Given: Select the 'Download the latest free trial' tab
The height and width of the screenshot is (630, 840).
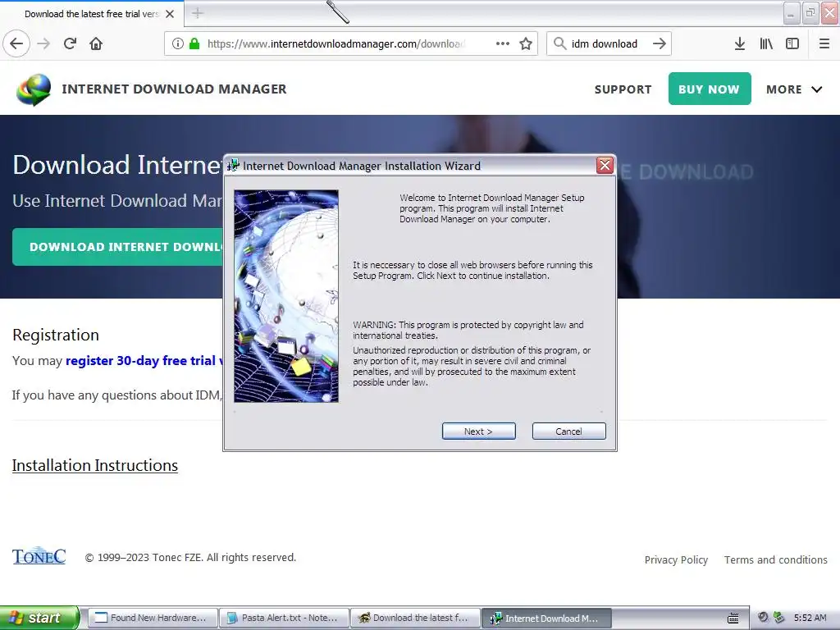Looking at the screenshot, I should (92, 14).
